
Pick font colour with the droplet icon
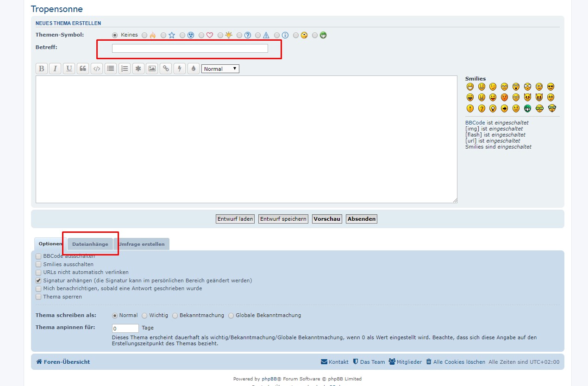click(x=193, y=68)
